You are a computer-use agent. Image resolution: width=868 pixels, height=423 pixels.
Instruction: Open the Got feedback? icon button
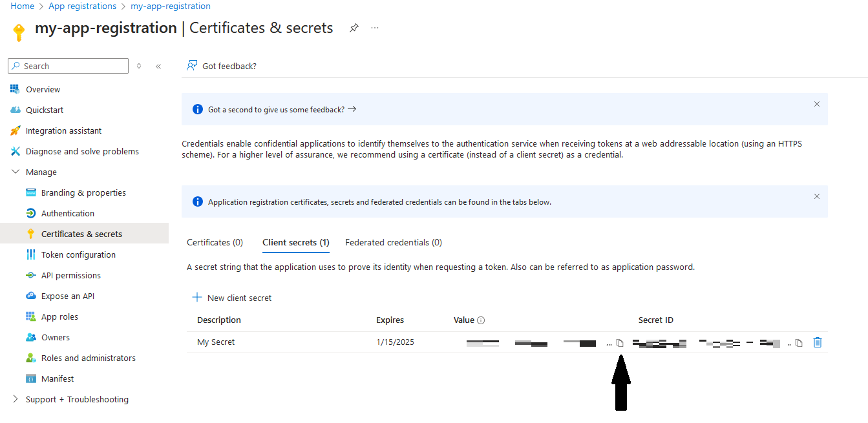192,65
